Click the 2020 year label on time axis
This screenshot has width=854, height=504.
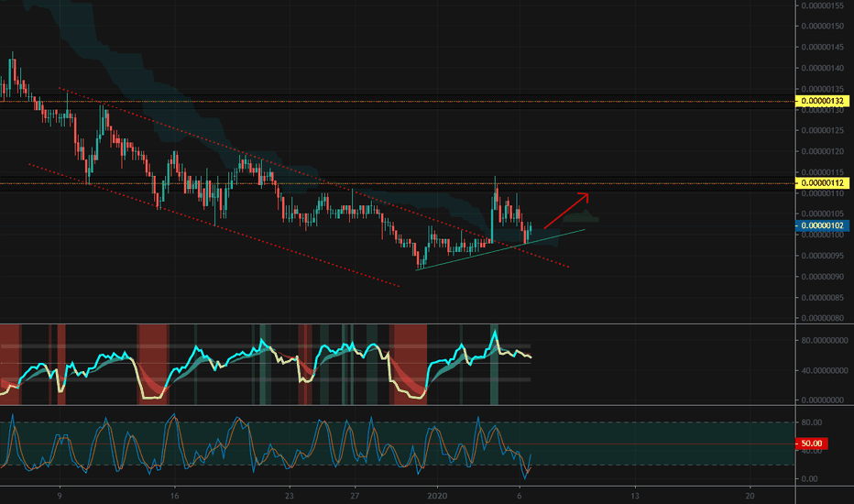pos(437,496)
